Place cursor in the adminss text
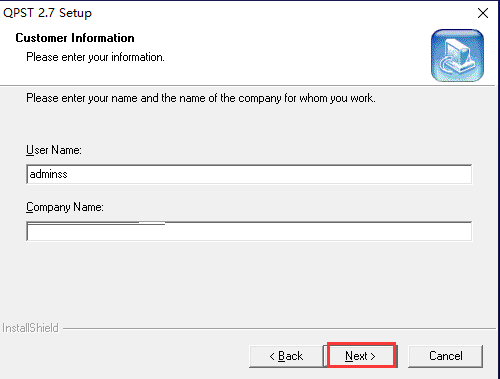Image resolution: width=500 pixels, height=379 pixels. click(x=49, y=174)
